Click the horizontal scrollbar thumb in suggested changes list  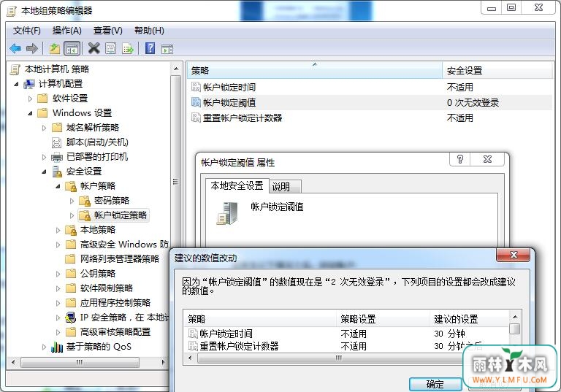(338, 358)
